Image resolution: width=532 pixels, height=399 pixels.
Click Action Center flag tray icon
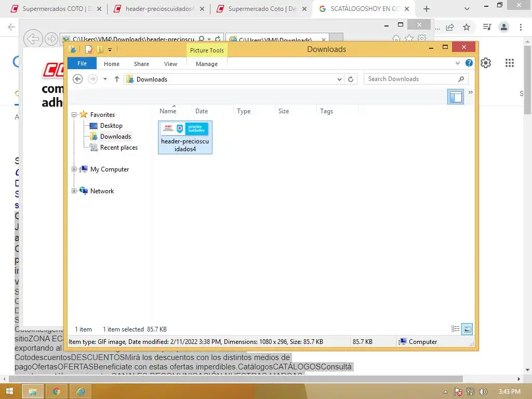tap(458, 392)
